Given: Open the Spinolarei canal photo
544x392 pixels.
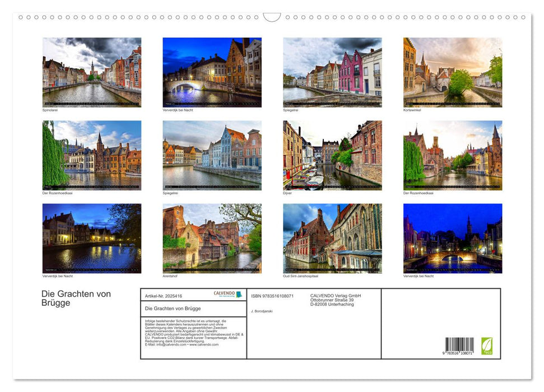Looking at the screenshot, I should click(92, 72).
